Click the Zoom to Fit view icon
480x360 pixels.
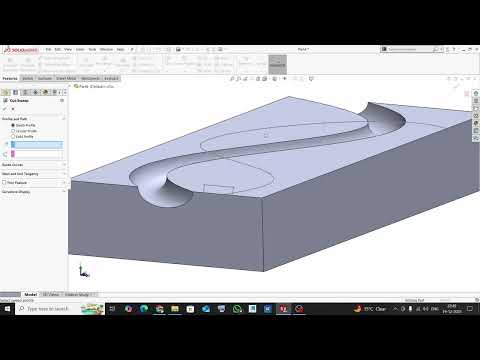coord(232,79)
